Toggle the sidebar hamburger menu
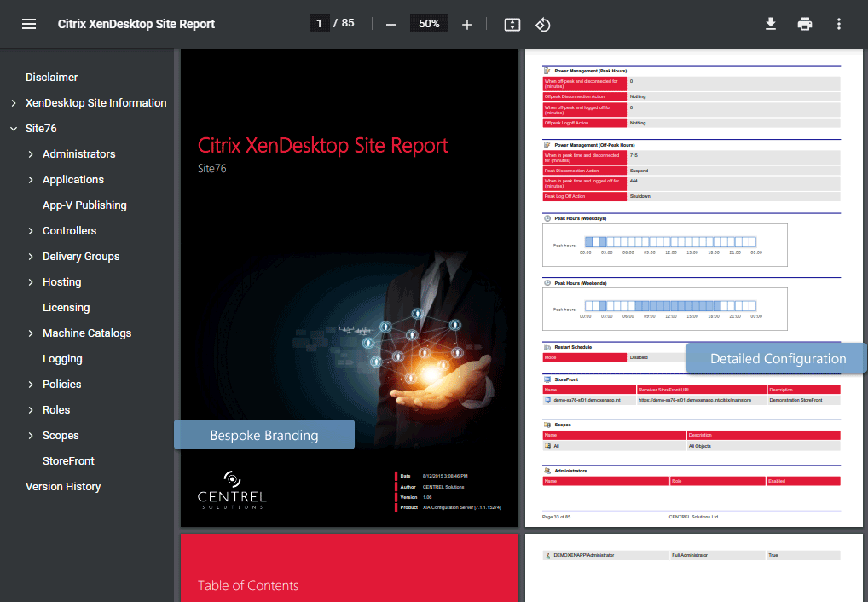 [x=29, y=24]
